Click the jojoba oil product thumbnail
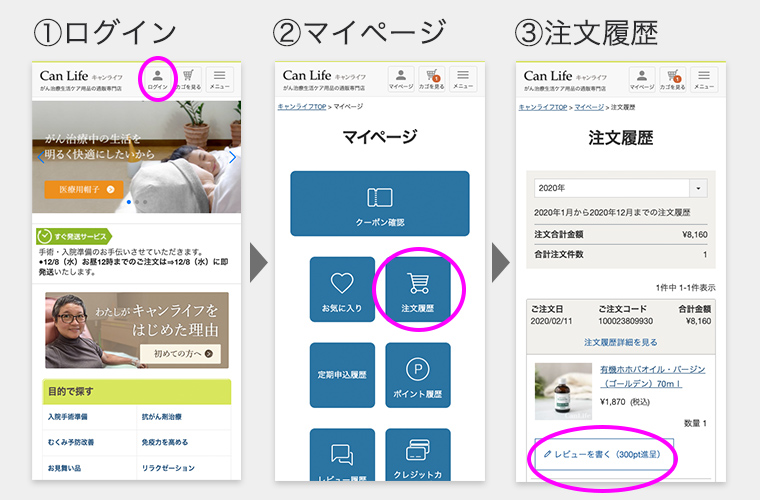The height and width of the screenshot is (500, 760). [563, 391]
